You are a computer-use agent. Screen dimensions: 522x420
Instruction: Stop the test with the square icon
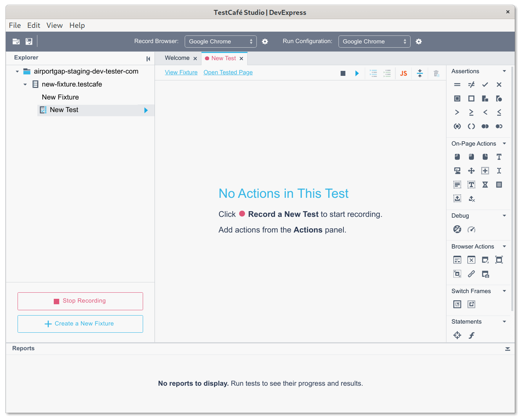click(343, 73)
